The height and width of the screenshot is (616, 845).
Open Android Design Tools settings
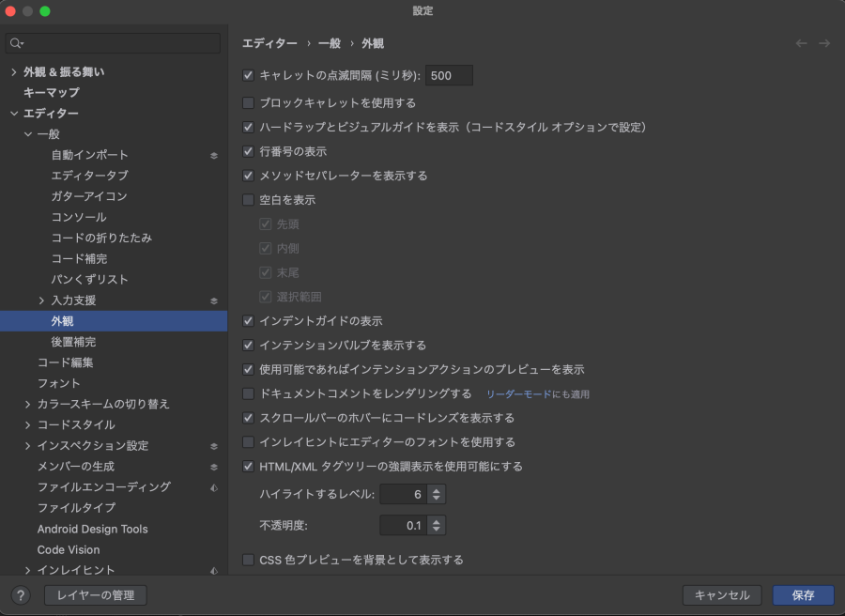pos(92,530)
